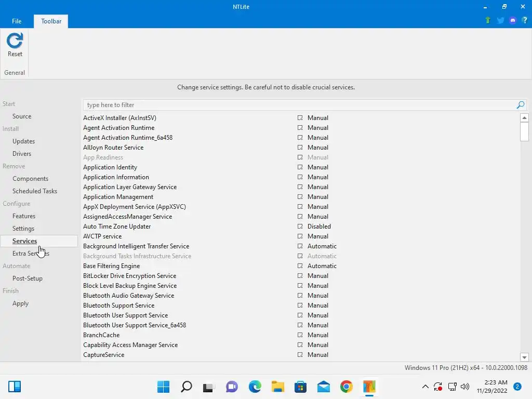Show hidden tray icons chevron

point(425,387)
